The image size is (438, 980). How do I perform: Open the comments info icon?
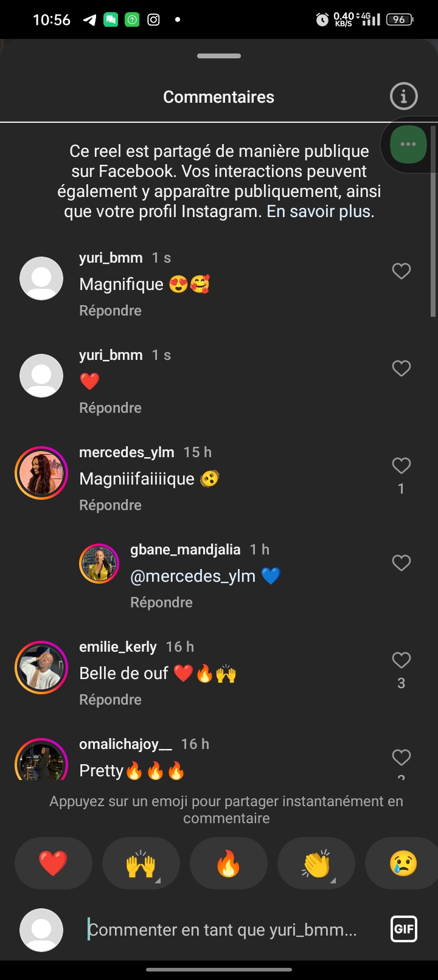403,96
